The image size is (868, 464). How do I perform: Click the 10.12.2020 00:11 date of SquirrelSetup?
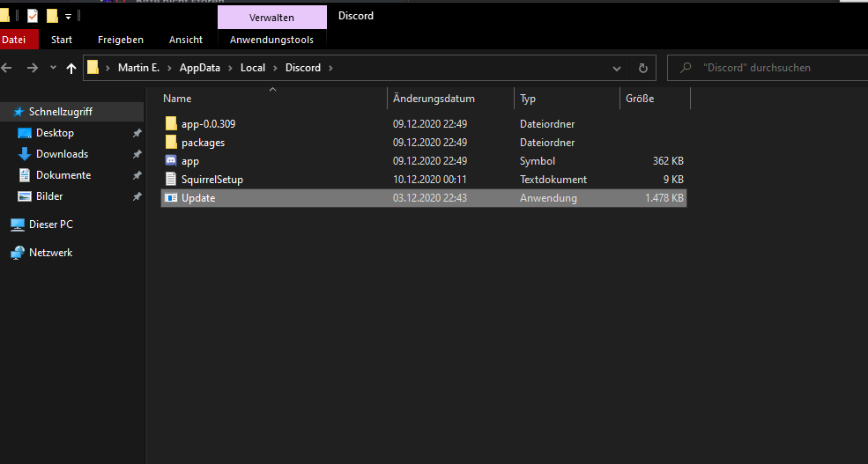(x=429, y=180)
